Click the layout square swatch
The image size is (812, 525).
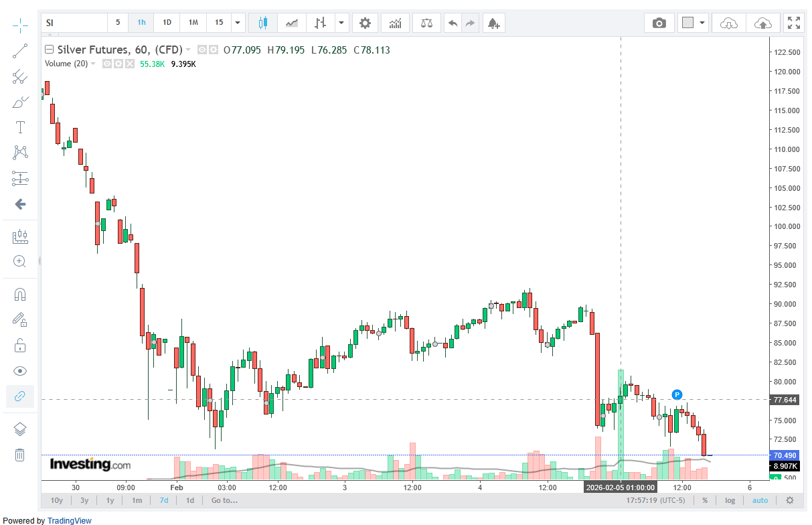pos(687,23)
